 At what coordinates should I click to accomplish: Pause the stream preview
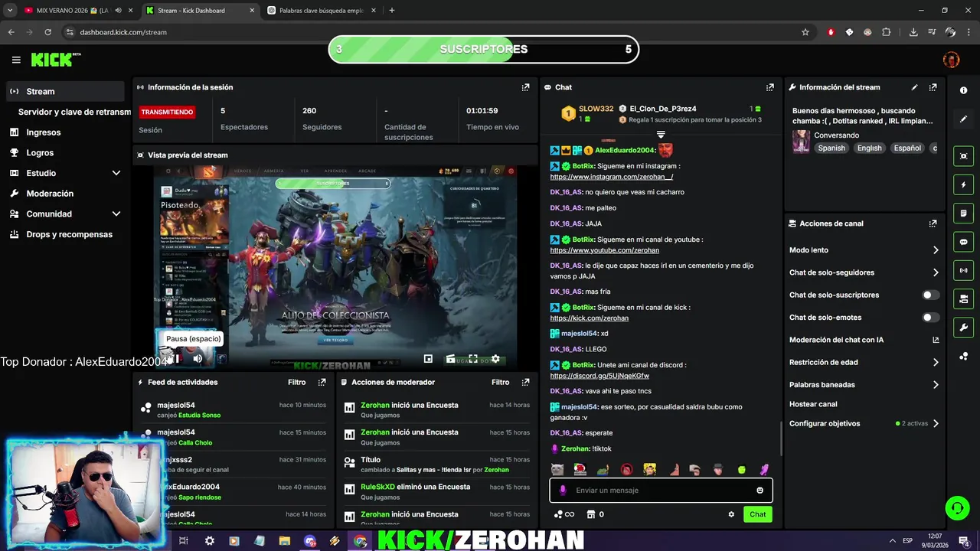(175, 358)
